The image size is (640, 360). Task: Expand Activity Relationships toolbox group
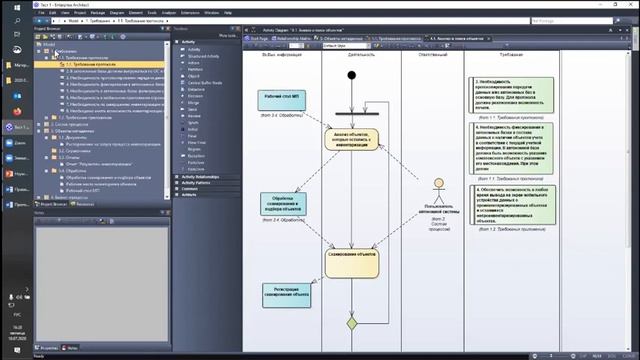coord(177,177)
